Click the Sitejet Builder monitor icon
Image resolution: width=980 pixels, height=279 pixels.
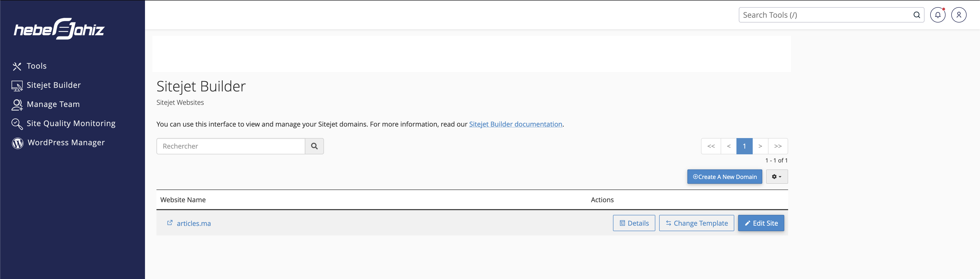click(17, 86)
